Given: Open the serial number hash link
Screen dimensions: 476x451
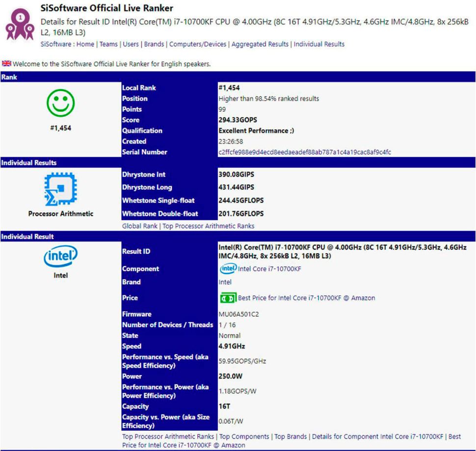Looking at the screenshot, I should 305,152.
